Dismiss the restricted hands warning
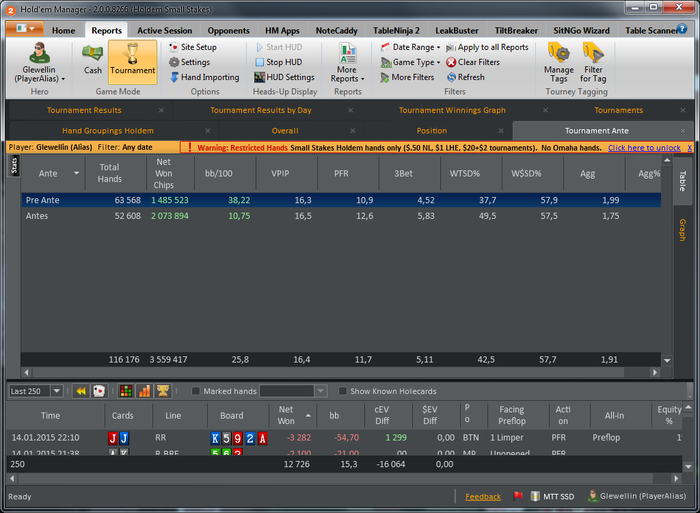The image size is (700, 513). [690, 148]
